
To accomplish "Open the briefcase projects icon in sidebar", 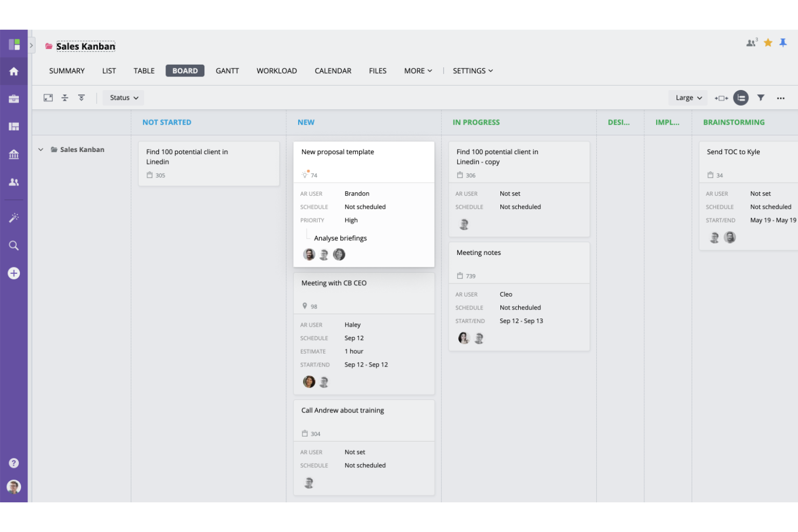I will pos(14,99).
